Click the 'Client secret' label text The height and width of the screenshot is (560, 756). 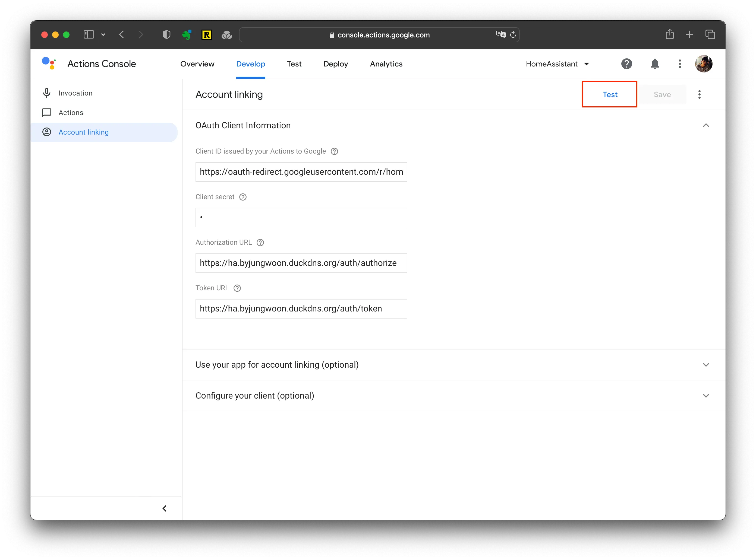pos(215,197)
